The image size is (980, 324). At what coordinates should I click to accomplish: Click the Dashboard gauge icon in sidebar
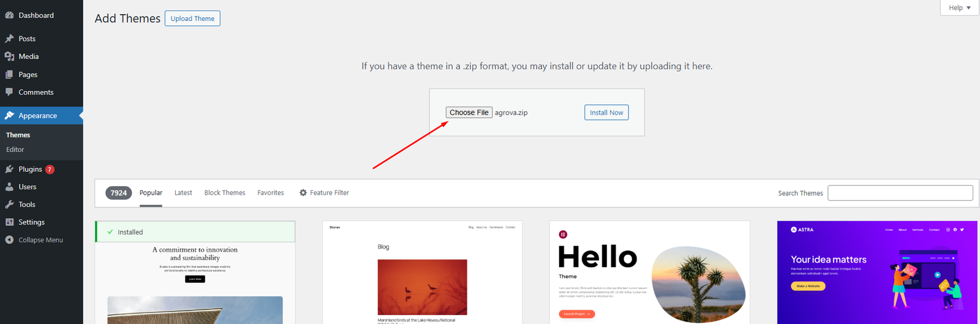pyautogui.click(x=9, y=15)
